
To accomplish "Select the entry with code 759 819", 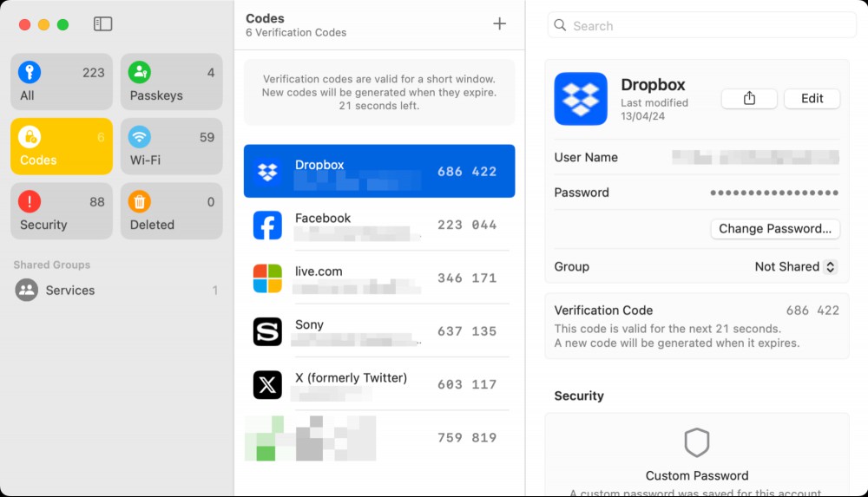I will [379, 437].
